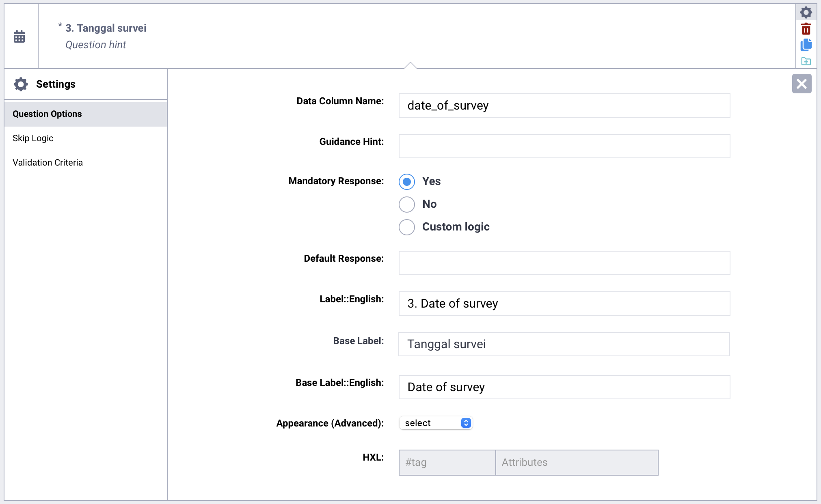Click the Data Column Name field
Viewport: 821px width, 504px height.
point(564,106)
